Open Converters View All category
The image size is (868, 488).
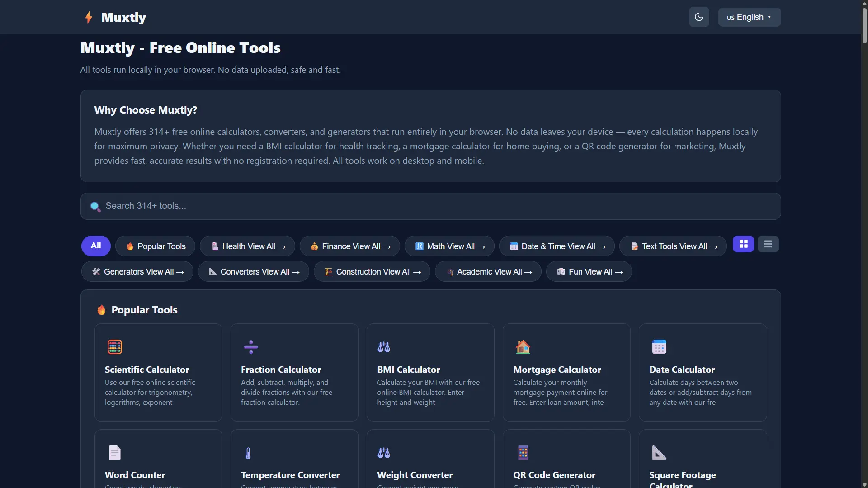pos(254,272)
